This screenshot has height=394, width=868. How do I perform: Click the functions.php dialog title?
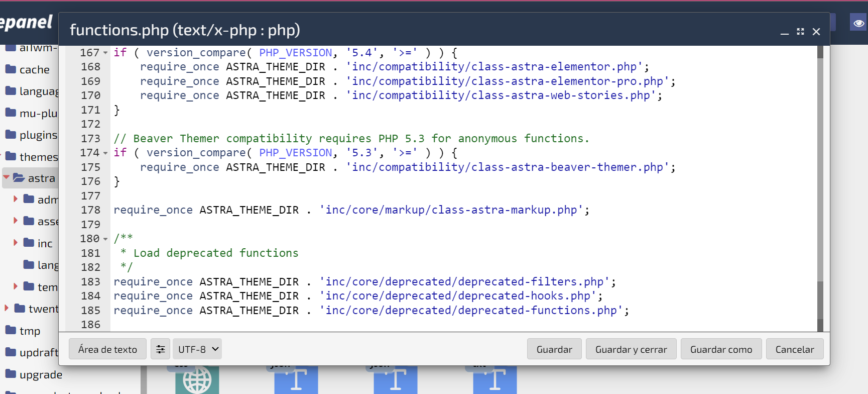tap(185, 30)
